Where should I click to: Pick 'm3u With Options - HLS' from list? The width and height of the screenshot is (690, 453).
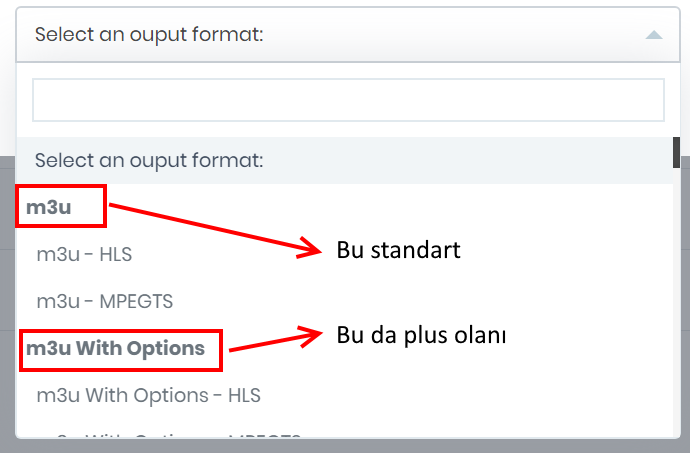(148, 395)
